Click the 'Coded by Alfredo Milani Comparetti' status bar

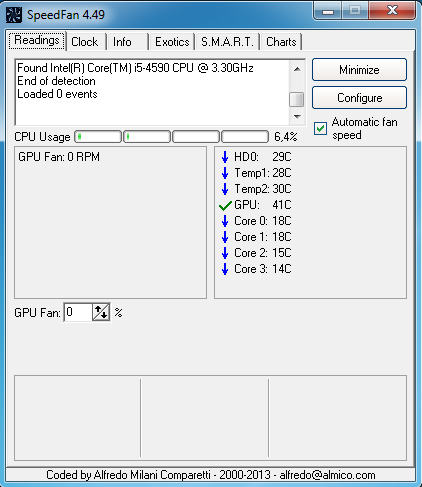click(x=211, y=475)
